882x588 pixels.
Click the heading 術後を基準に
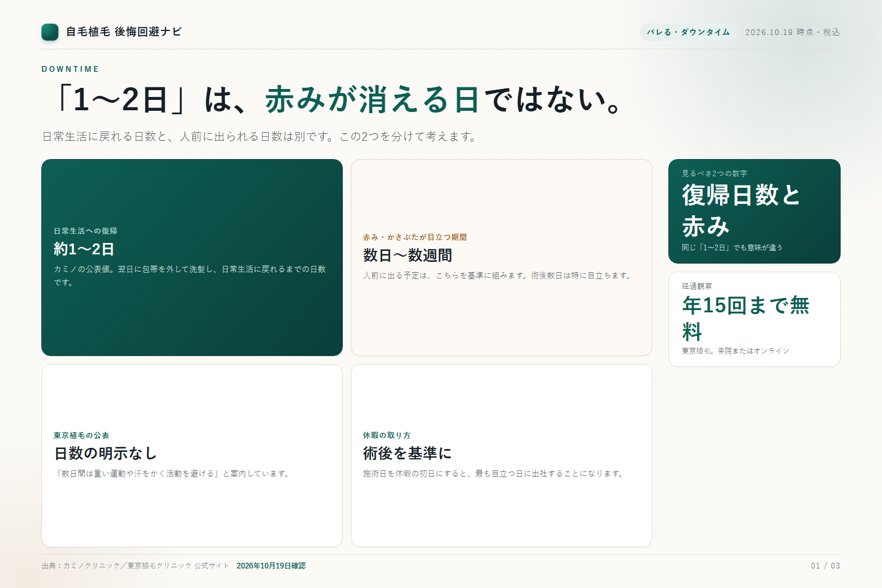point(407,453)
